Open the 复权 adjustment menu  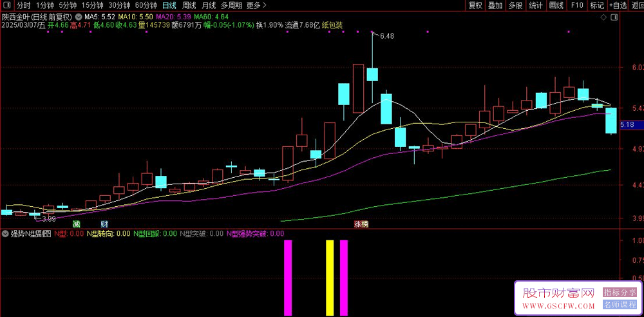click(x=475, y=5)
